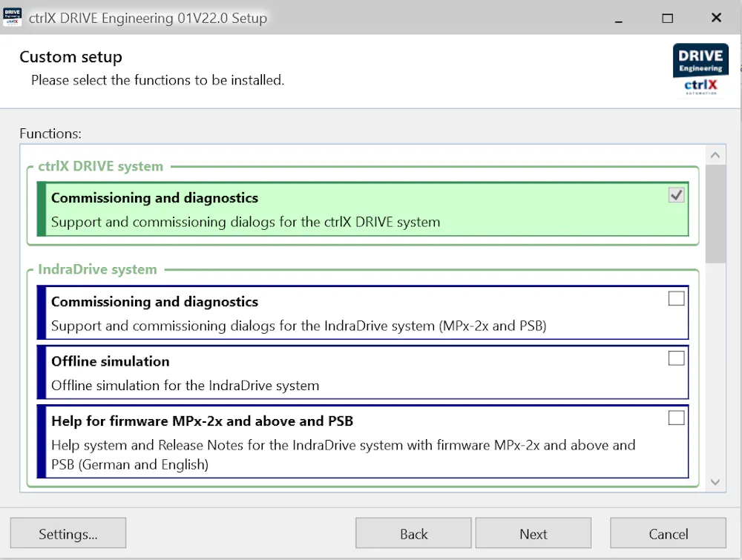Viewport: 742px width, 560px height.
Task: Click the scrollbar up arrow
Action: 715,155
